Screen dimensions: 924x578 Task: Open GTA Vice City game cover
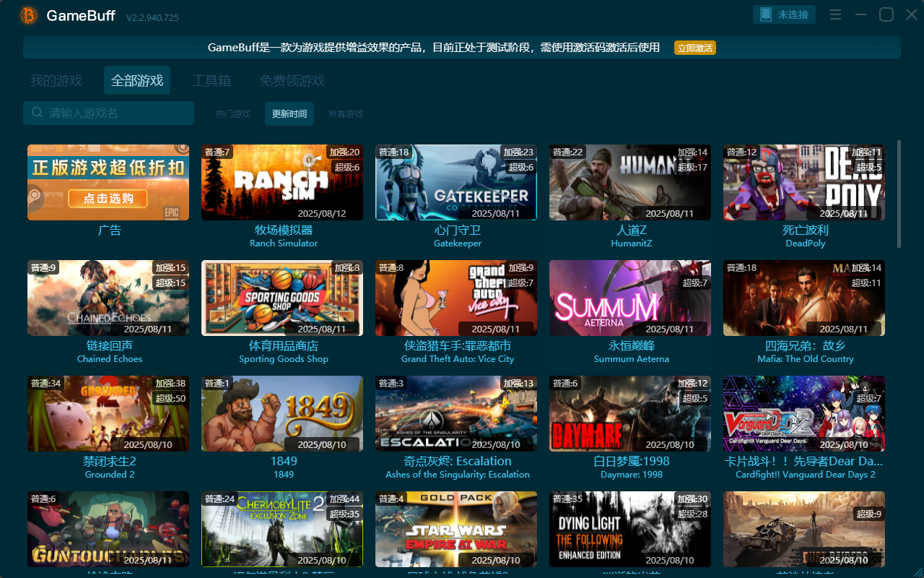456,298
